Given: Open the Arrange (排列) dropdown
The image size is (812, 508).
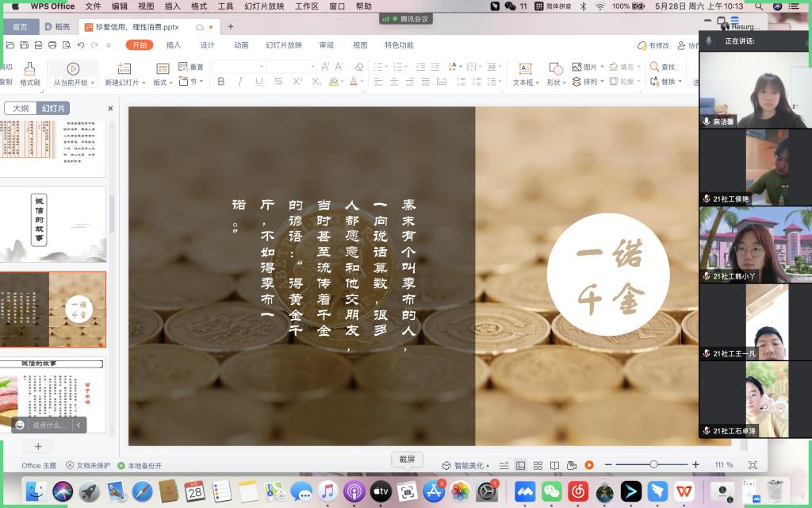Looking at the screenshot, I should [x=590, y=82].
